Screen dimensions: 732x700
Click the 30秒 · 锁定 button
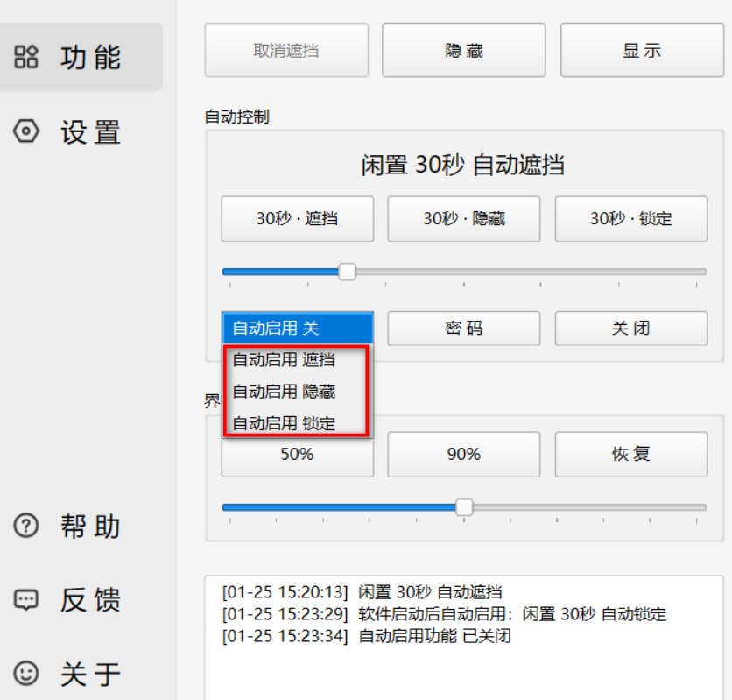[x=630, y=218]
